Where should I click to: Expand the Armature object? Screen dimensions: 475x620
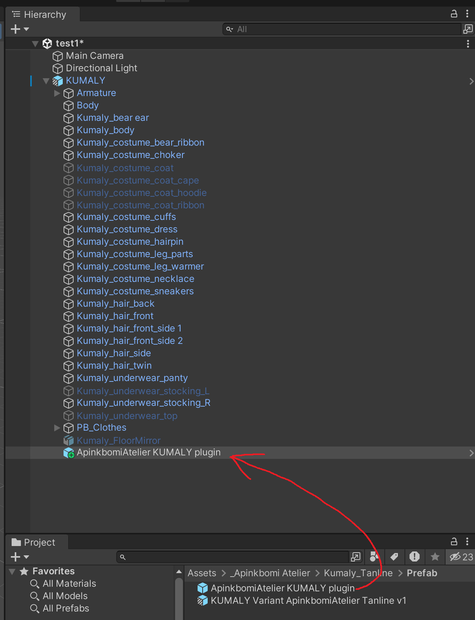point(57,93)
